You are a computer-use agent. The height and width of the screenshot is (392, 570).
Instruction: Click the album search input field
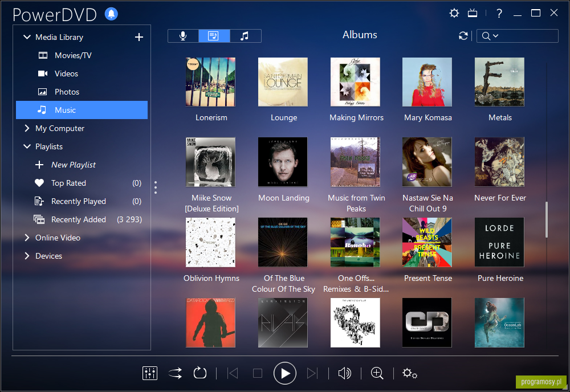coord(518,36)
